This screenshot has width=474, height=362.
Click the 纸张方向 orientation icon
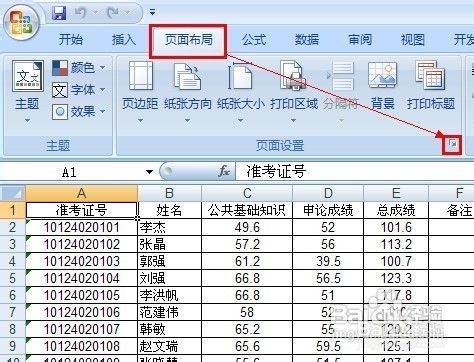pos(188,76)
